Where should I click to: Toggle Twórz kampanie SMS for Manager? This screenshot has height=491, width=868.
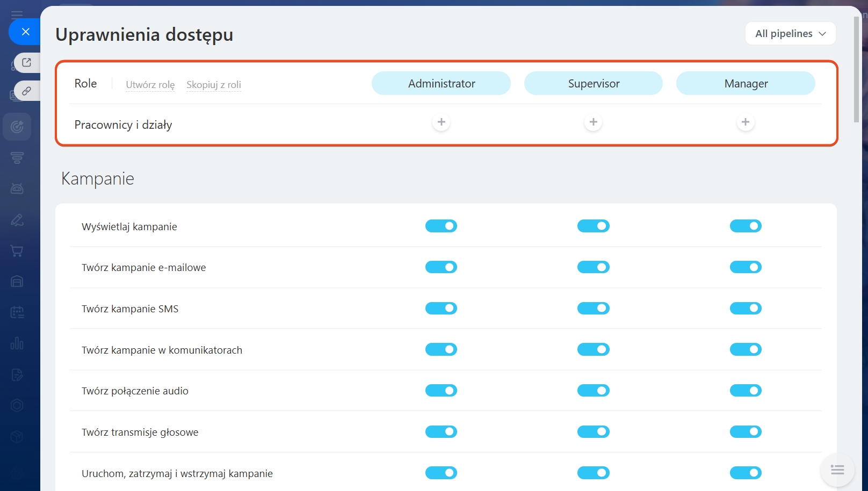tap(746, 308)
